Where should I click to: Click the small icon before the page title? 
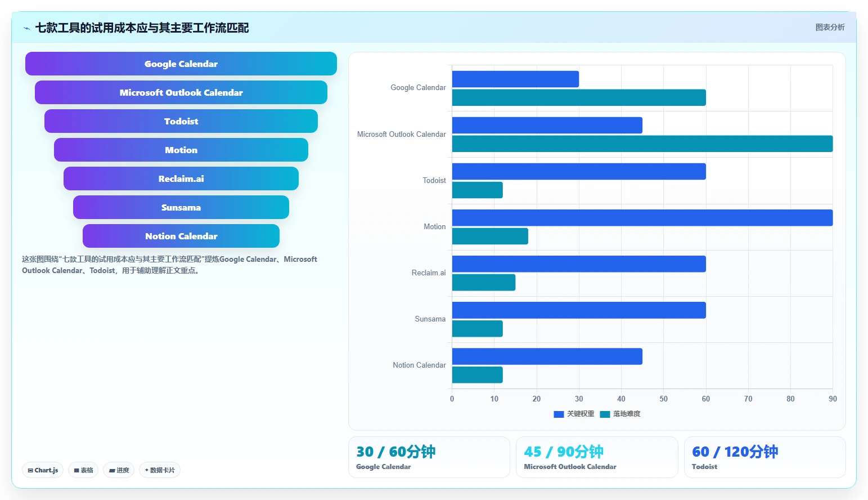[x=26, y=28]
